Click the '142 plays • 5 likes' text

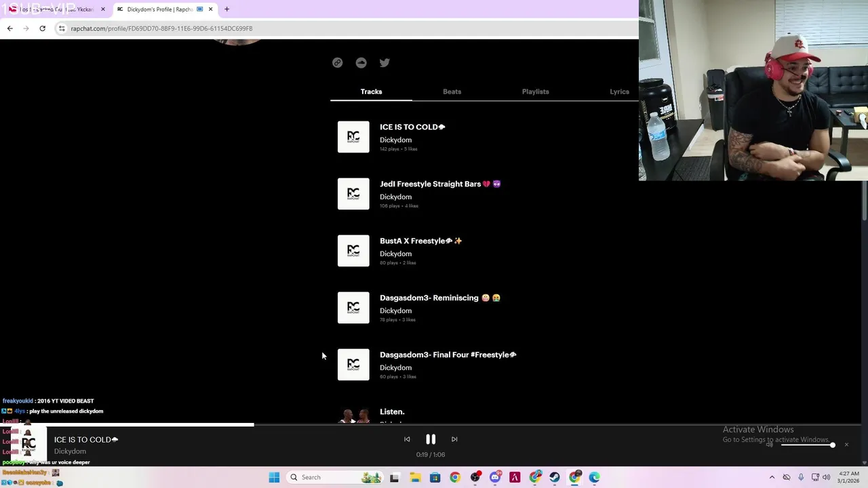click(x=399, y=149)
